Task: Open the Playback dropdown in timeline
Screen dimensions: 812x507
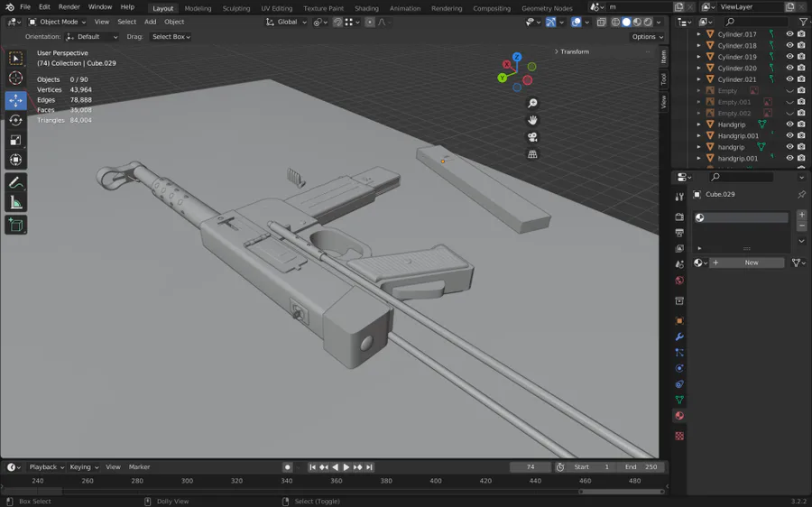Action: 46,466
